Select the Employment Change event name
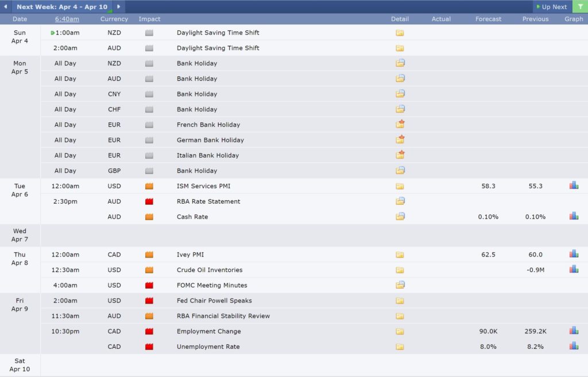This screenshot has height=377, width=588. coord(209,331)
